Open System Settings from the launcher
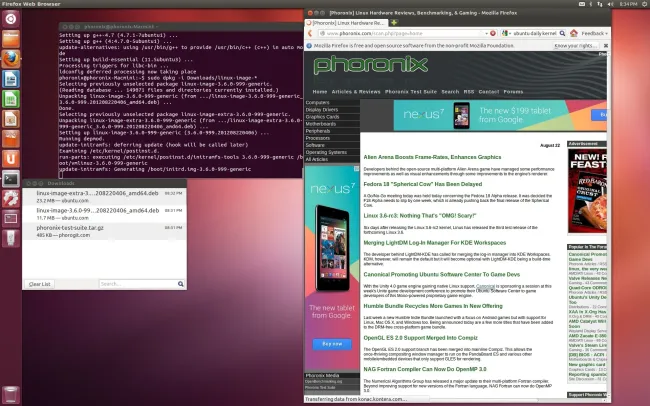Image resolution: width=650 pixels, height=406 pixels. (x=11, y=199)
